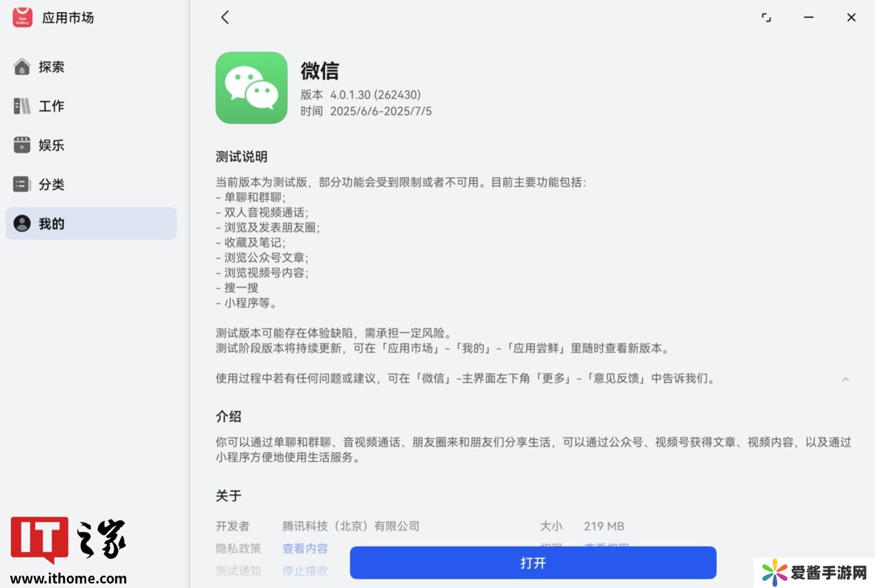Click the developer name 腾讯科技（北京）有限公司

click(x=351, y=526)
